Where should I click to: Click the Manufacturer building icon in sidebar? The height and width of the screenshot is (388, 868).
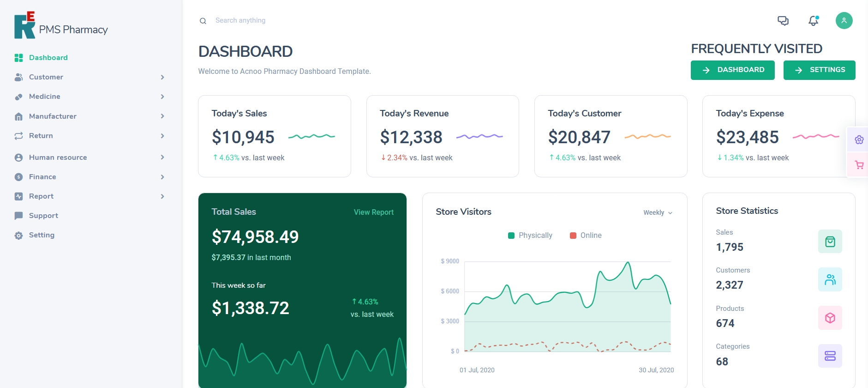18,116
